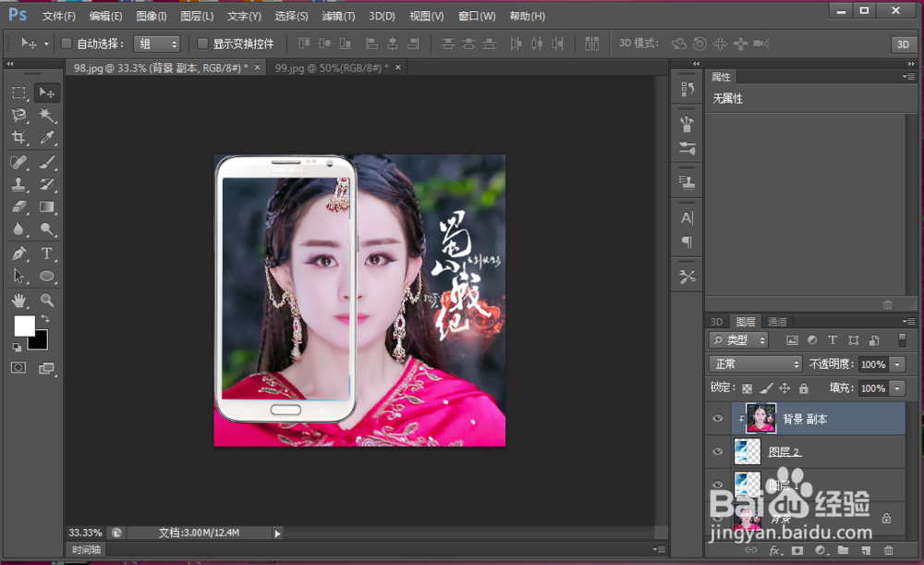The image size is (924, 565).
Task: Click the background black color swatch
Action: click(41, 342)
